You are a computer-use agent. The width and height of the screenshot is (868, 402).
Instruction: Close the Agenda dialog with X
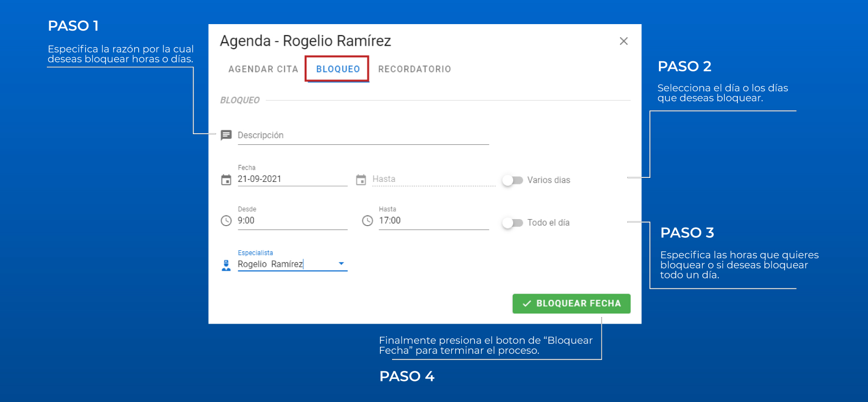(x=624, y=41)
